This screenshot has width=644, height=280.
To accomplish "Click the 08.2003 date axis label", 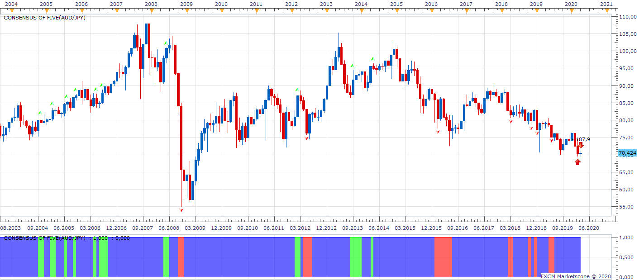I will [11, 228].
